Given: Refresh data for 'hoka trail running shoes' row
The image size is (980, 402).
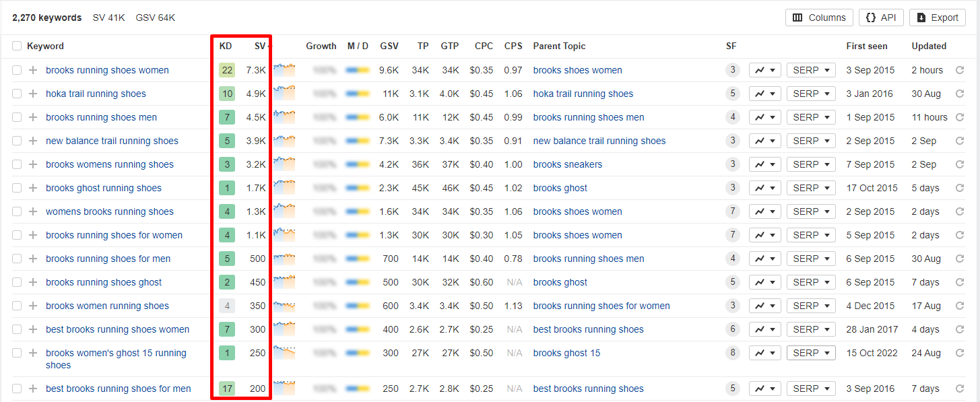Looking at the screenshot, I should click(960, 94).
